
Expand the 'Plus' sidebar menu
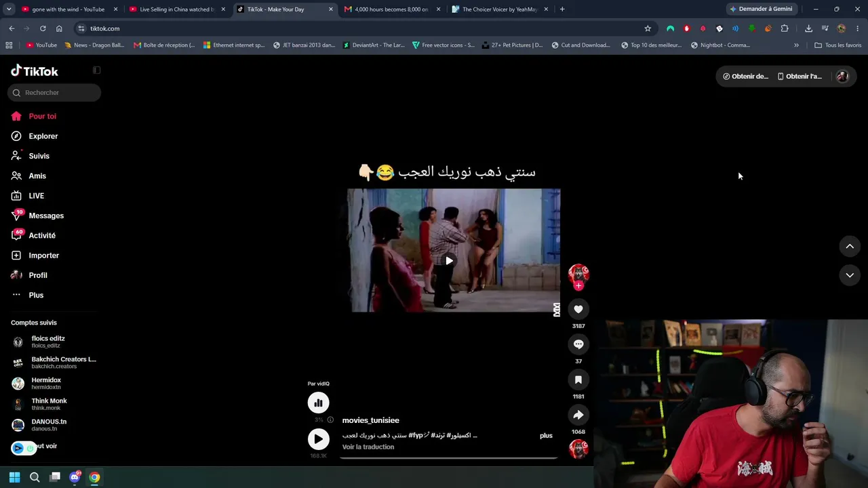[36, 296]
